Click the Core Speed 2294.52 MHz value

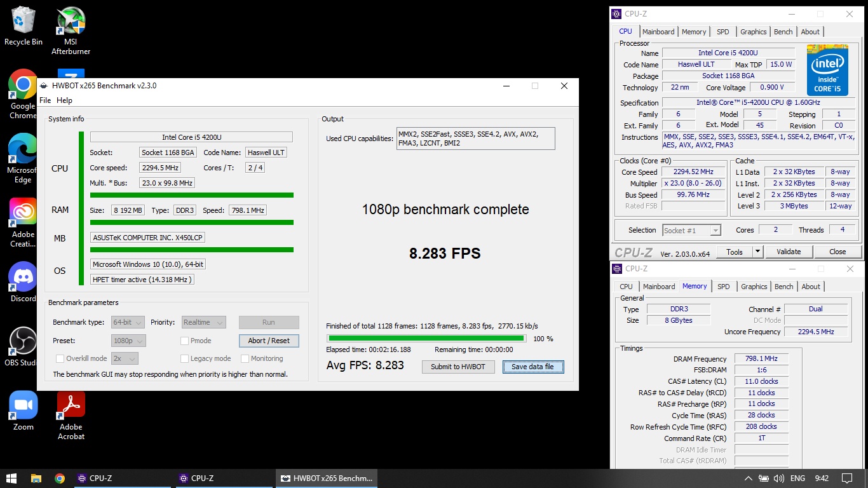pos(693,172)
